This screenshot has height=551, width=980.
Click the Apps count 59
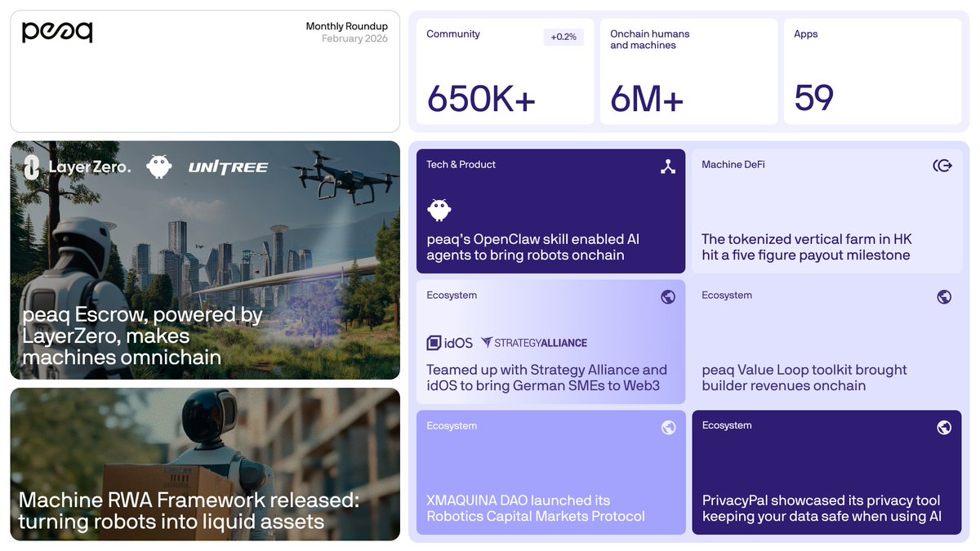pyautogui.click(x=813, y=98)
